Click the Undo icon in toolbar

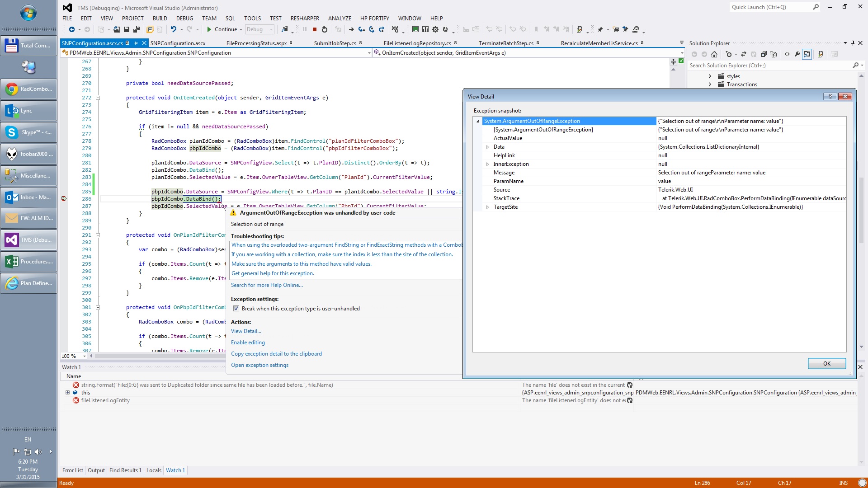click(x=173, y=29)
